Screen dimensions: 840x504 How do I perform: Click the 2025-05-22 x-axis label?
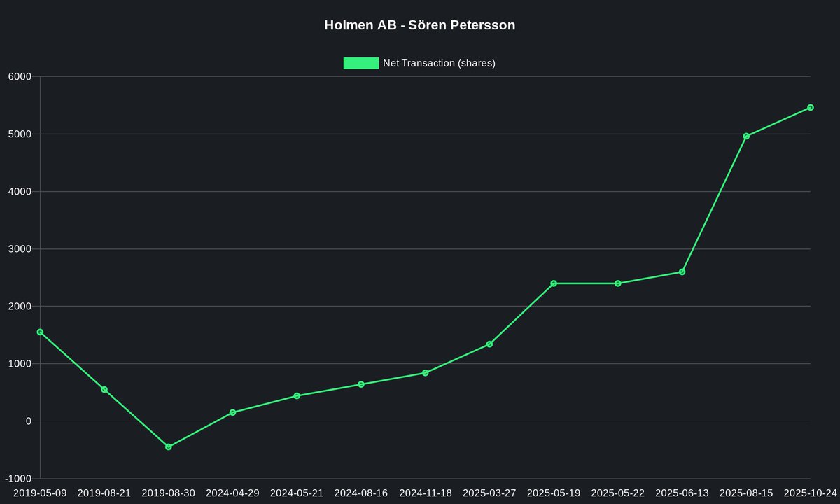[618, 493]
